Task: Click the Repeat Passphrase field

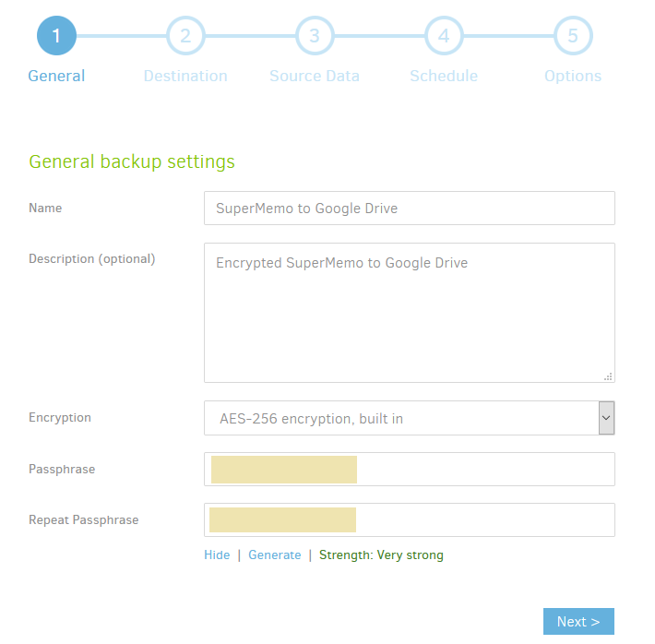Action: (x=410, y=519)
